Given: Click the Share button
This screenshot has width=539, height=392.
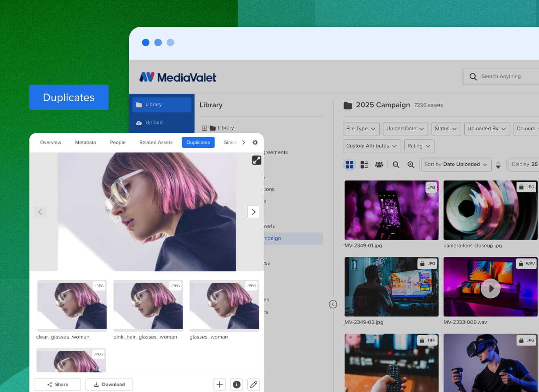Looking at the screenshot, I should tap(57, 384).
